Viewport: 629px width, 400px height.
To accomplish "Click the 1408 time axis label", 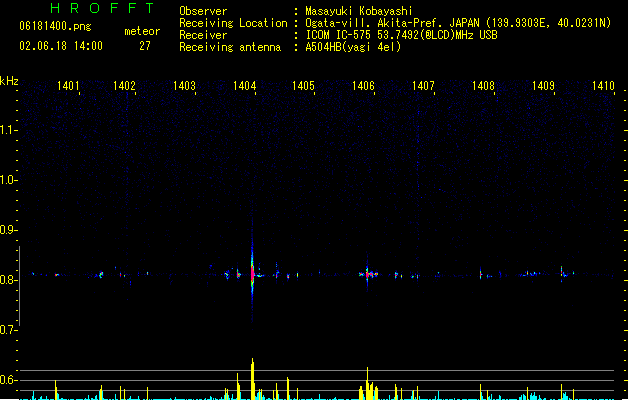I will [x=483, y=85].
